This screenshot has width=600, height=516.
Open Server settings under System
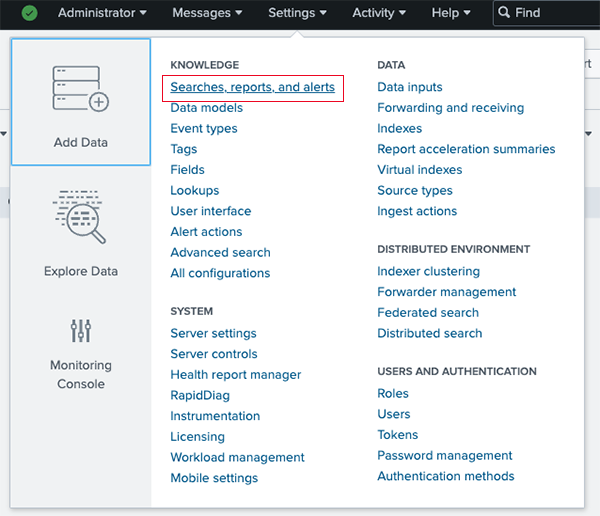pyautogui.click(x=214, y=333)
